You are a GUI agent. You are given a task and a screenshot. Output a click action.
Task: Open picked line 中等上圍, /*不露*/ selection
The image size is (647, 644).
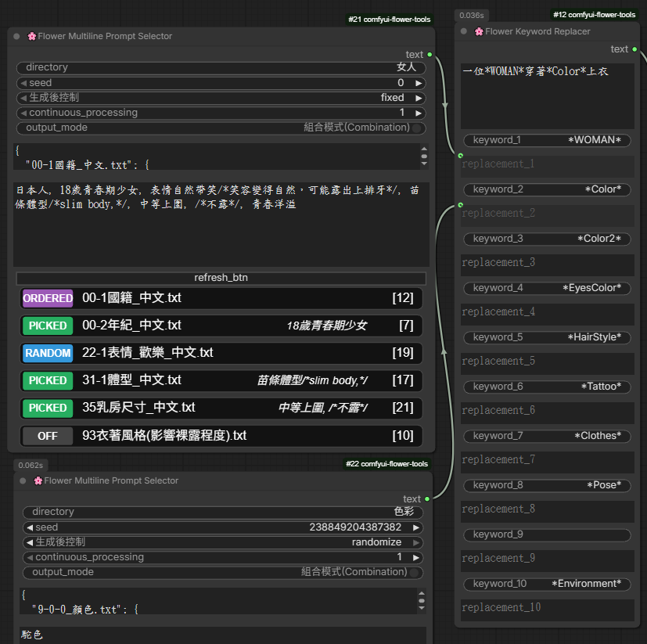click(323, 408)
